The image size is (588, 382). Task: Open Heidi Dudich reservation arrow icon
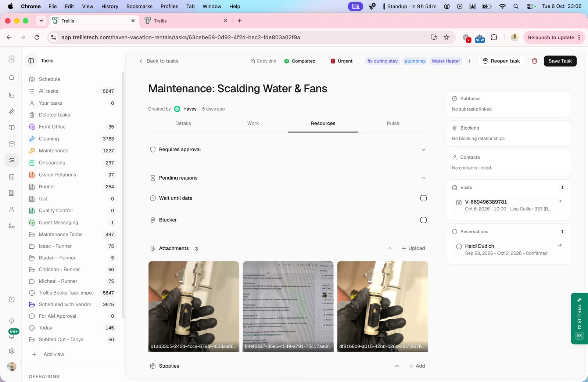[x=559, y=245]
